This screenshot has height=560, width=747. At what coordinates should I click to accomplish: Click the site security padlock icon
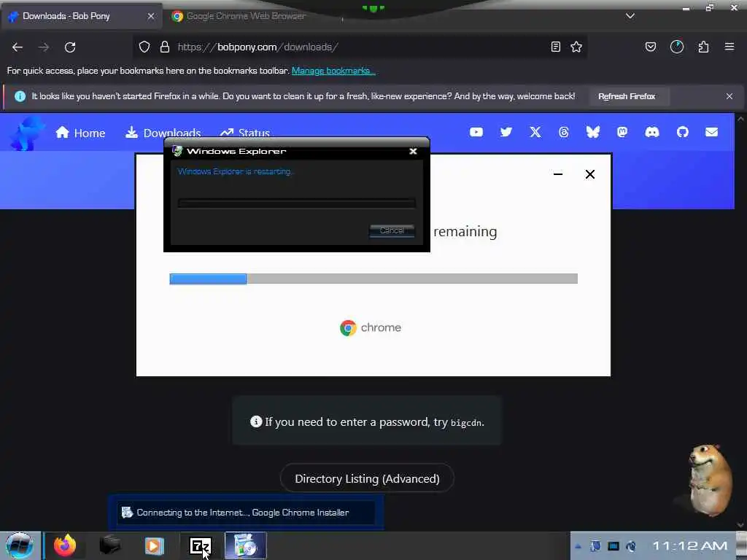165,47
